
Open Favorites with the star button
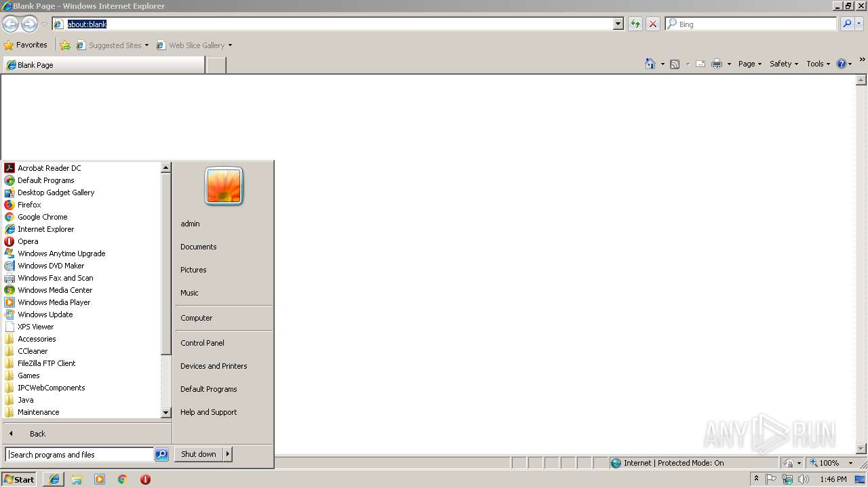(25, 45)
